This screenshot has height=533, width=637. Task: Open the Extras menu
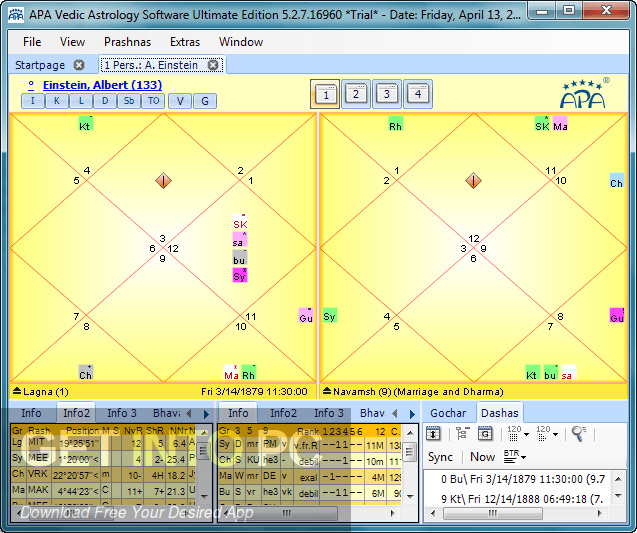point(185,42)
